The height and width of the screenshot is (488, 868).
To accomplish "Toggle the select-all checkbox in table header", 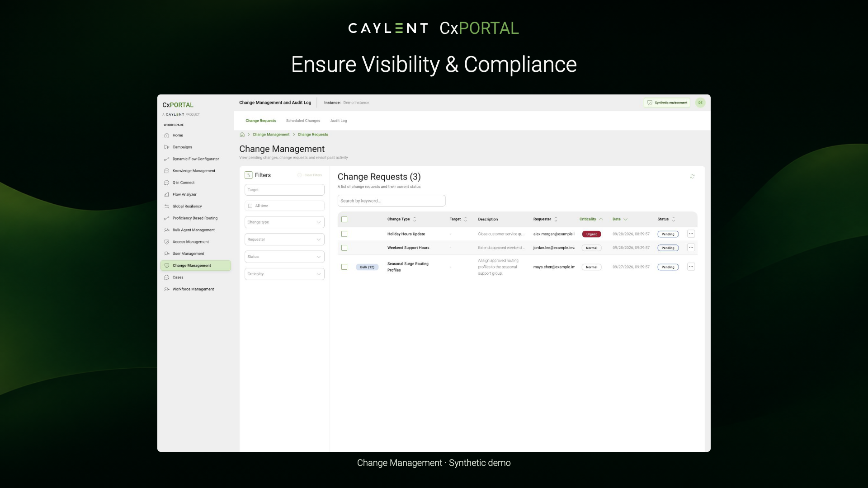I will click(344, 219).
